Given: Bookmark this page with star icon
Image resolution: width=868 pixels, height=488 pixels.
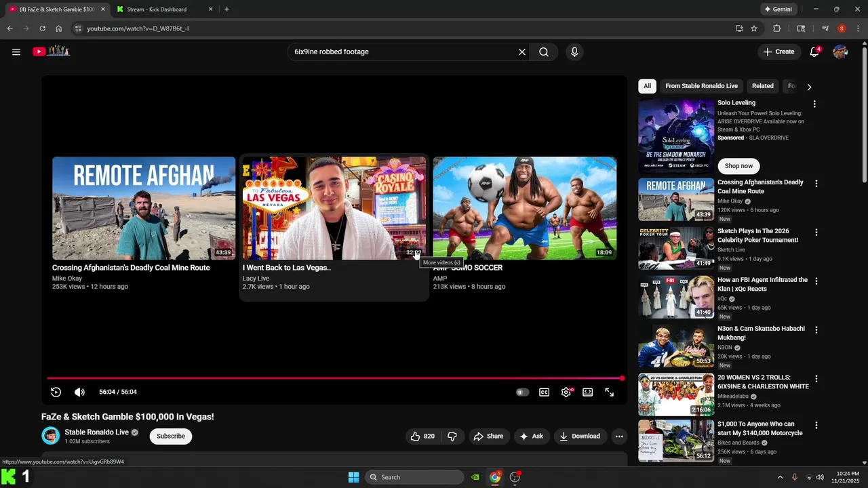Looking at the screenshot, I should (754, 28).
